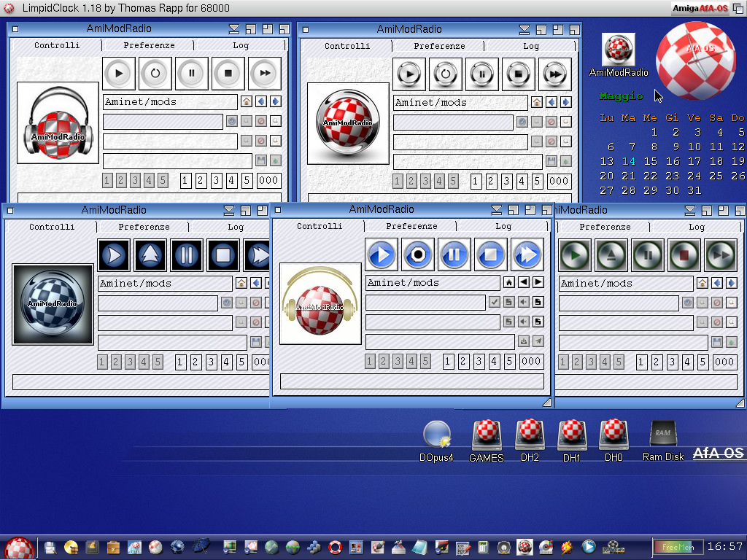Click the green-themed window's red stop button

coord(684,255)
